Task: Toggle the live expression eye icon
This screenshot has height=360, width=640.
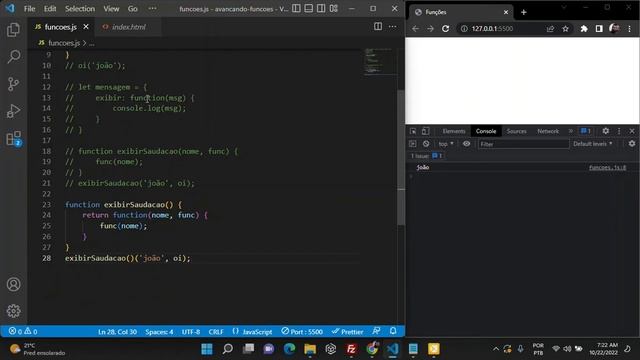Action: pyautogui.click(x=467, y=144)
